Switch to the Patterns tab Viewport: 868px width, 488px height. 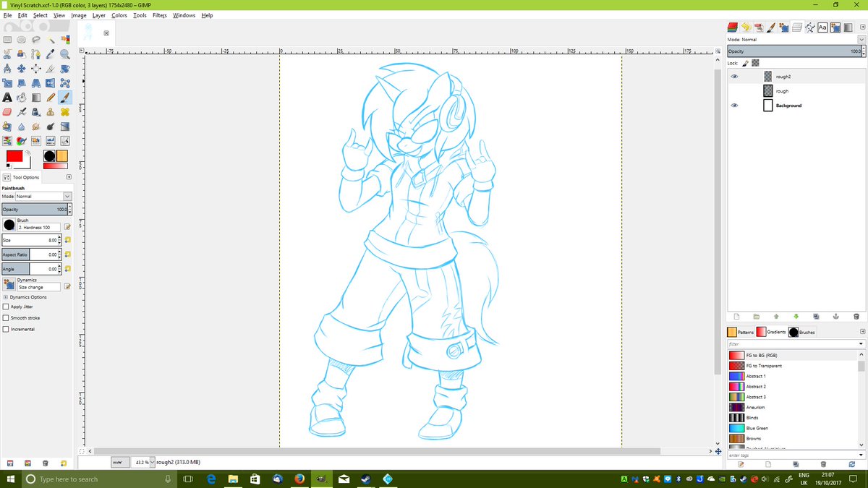point(741,332)
